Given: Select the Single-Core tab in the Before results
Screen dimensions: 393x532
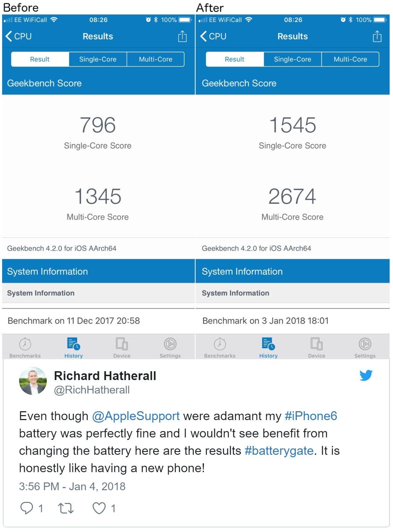Looking at the screenshot, I should point(98,59).
